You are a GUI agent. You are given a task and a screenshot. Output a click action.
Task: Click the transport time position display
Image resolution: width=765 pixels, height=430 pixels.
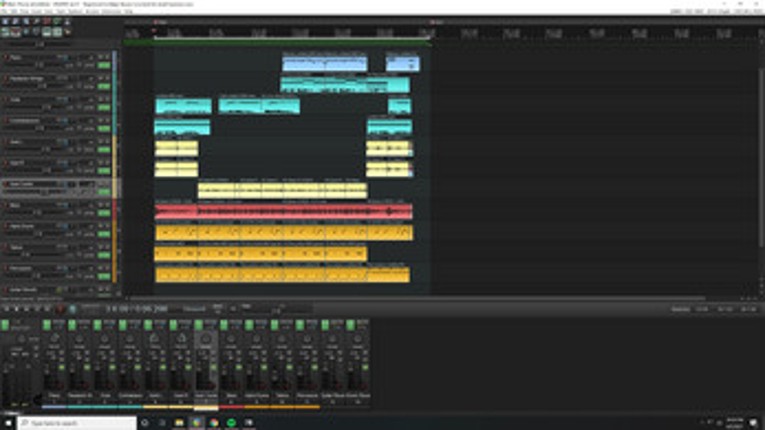click(137, 309)
